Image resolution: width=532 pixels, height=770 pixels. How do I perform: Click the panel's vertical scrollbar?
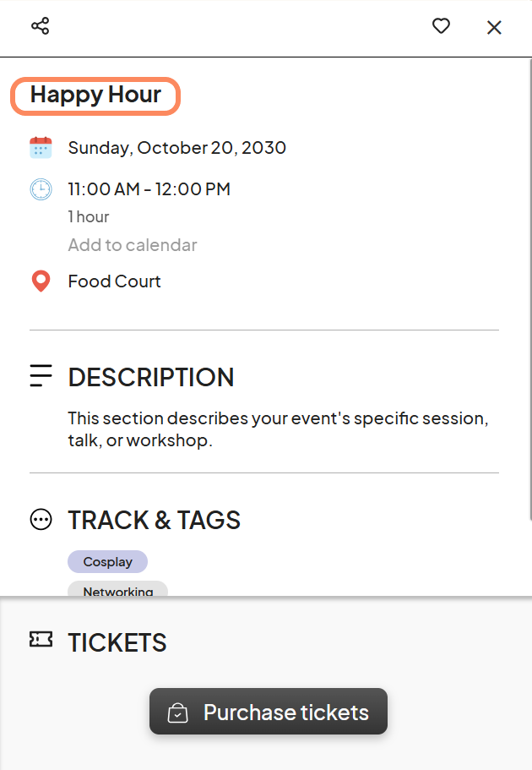click(x=529, y=290)
